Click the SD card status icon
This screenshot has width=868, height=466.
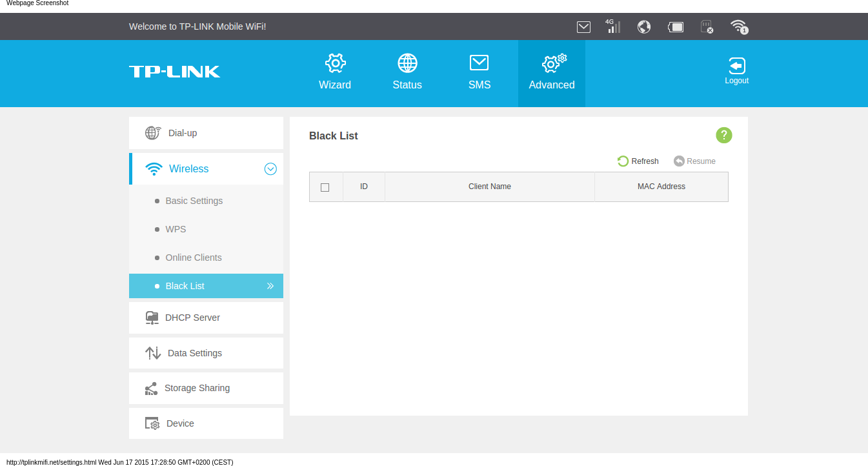(707, 26)
